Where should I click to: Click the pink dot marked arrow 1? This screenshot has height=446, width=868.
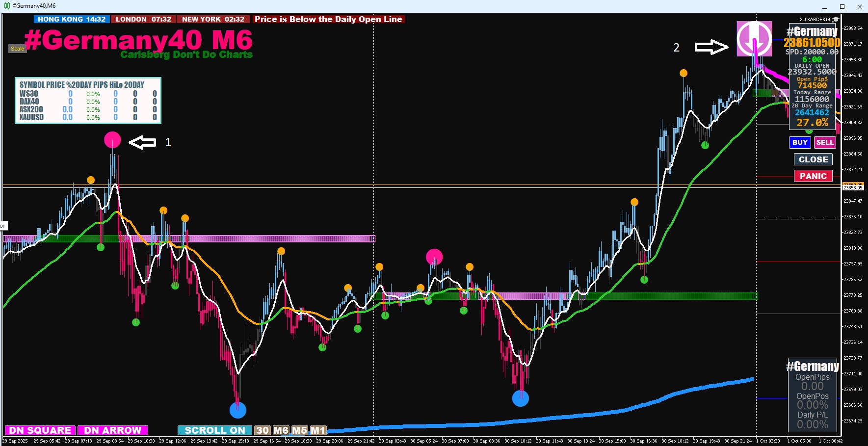(x=112, y=140)
